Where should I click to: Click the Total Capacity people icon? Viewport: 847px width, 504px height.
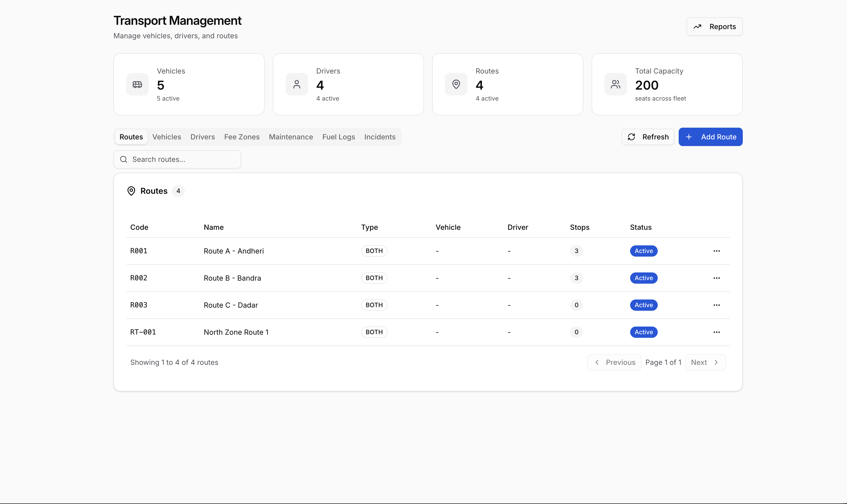click(x=615, y=84)
